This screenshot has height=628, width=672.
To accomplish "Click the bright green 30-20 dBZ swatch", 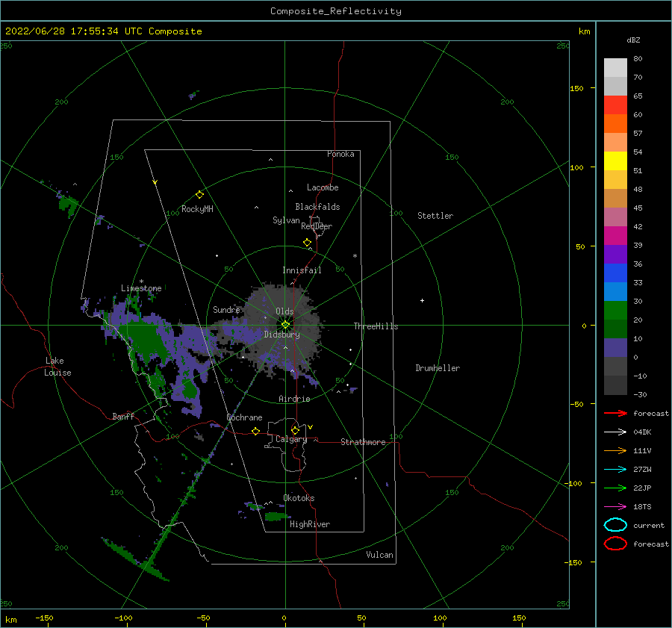I will 615,310.
